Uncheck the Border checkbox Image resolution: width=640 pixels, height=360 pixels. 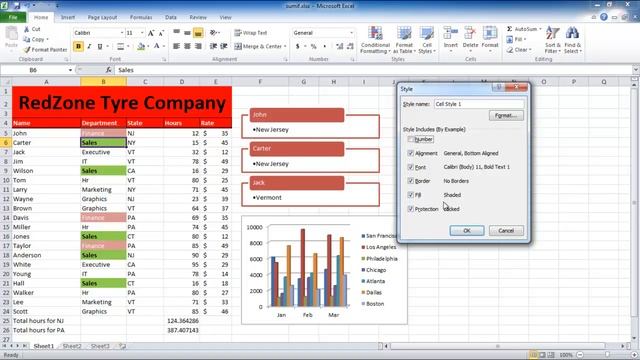coord(411,181)
